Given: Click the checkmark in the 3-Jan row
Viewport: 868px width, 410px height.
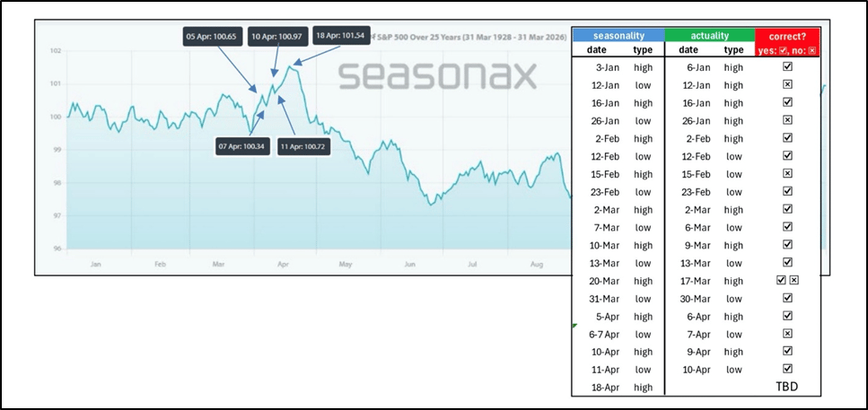Looking at the screenshot, I should click(x=788, y=67).
